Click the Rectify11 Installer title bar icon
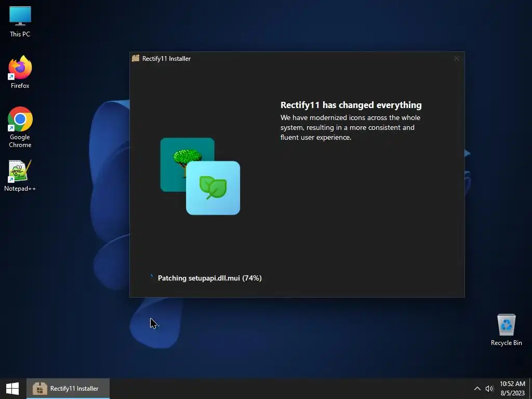Viewport: 532px width, 399px height. [x=136, y=58]
